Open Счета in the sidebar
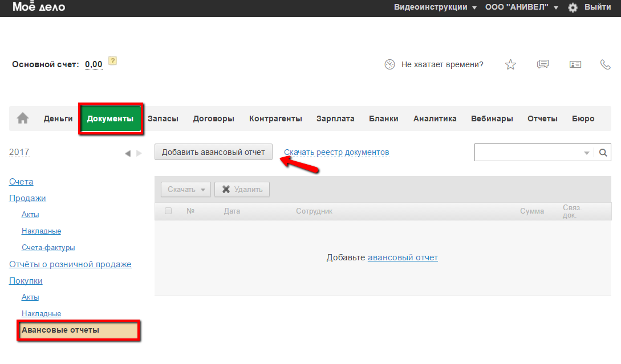621x364 pixels. [x=21, y=182]
